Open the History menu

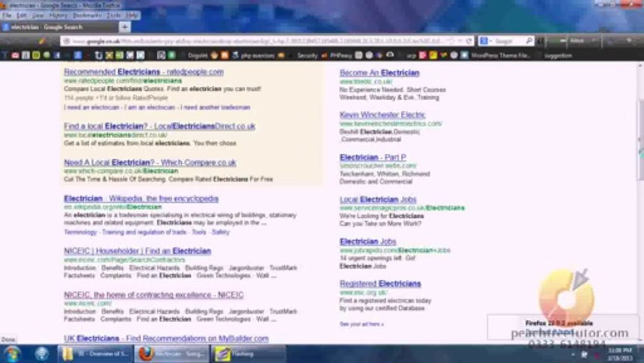[x=58, y=16]
